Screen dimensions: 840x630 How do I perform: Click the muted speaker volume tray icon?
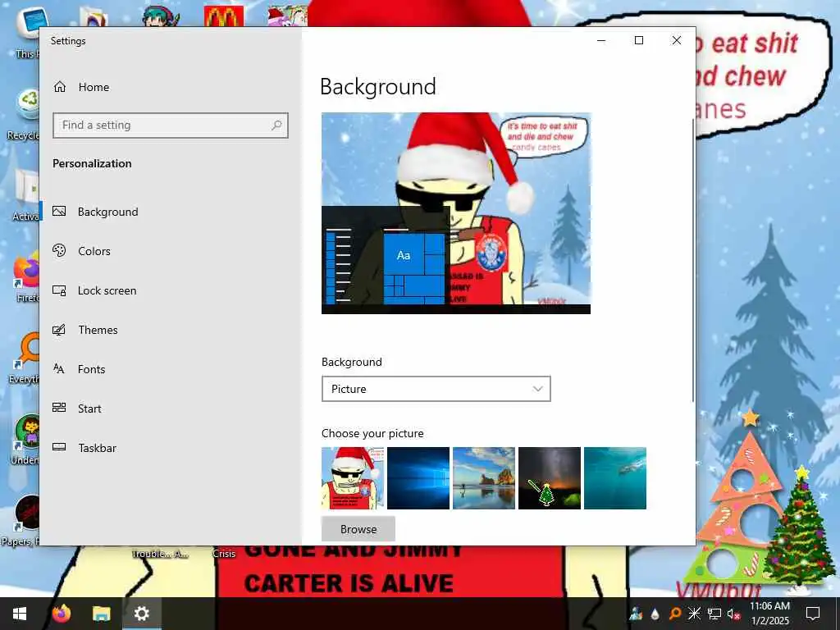[733, 614]
